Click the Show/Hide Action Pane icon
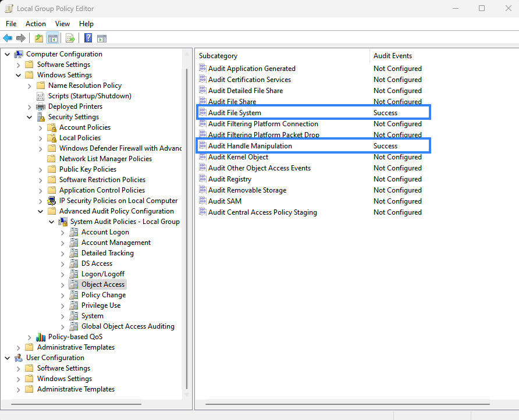Screen dimensions: 519x420 click(102, 38)
